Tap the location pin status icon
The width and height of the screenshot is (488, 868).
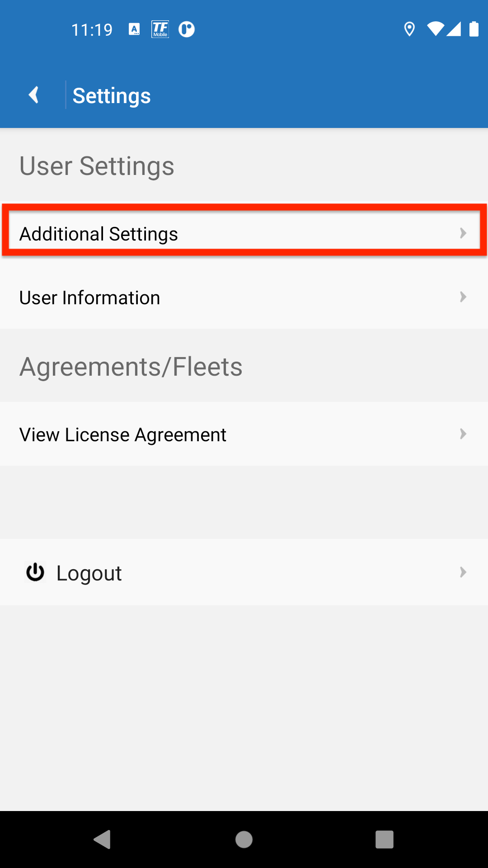(409, 29)
